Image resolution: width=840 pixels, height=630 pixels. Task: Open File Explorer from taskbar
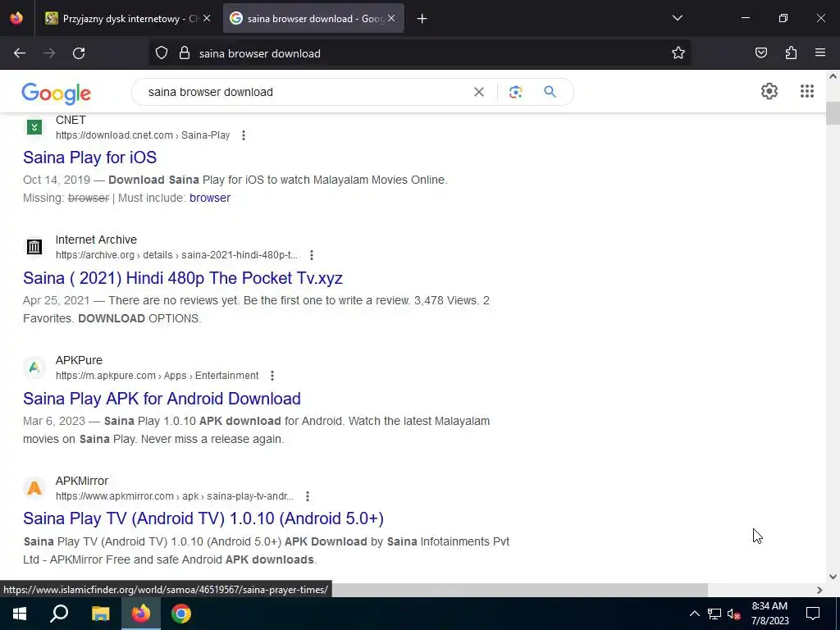coord(100,614)
